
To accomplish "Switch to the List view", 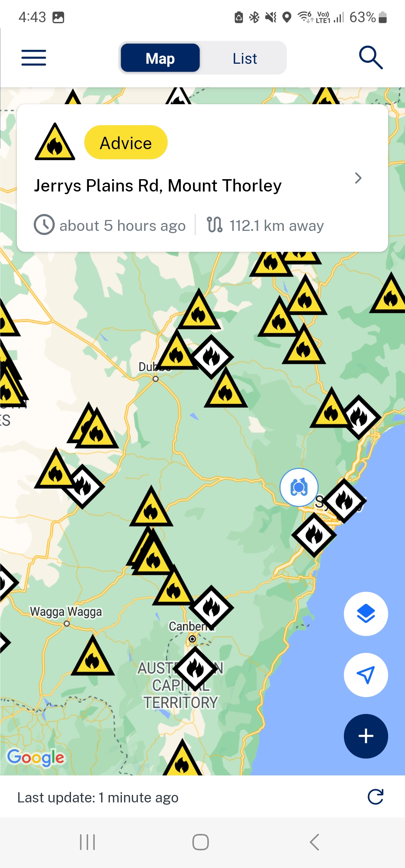I will click(244, 58).
